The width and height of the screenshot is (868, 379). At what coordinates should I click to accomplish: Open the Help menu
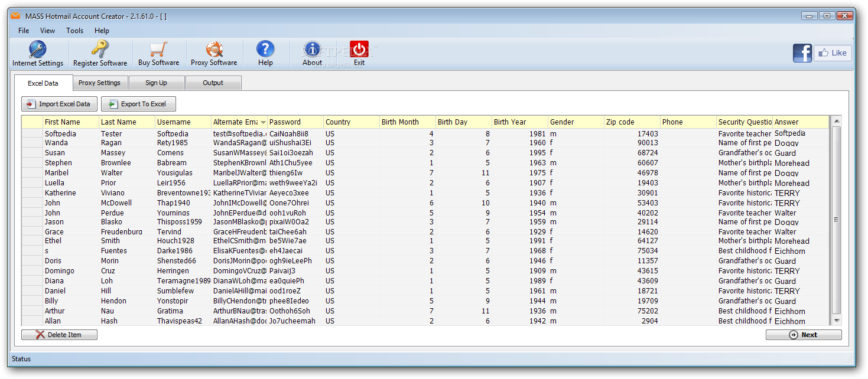tap(102, 31)
